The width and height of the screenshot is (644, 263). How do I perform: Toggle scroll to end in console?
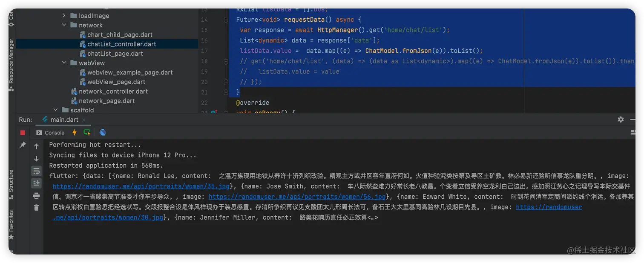pos(36,183)
